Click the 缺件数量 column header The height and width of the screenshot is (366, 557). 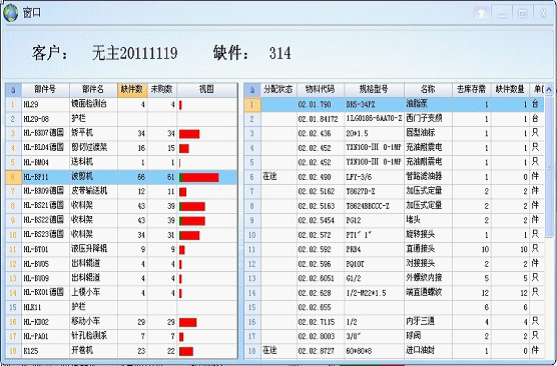pyautogui.click(x=510, y=90)
